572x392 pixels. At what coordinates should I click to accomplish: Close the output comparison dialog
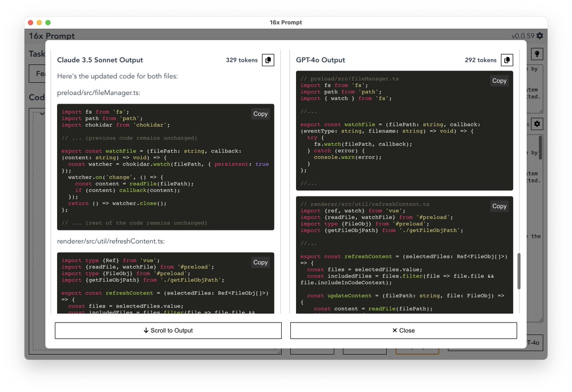pos(404,331)
